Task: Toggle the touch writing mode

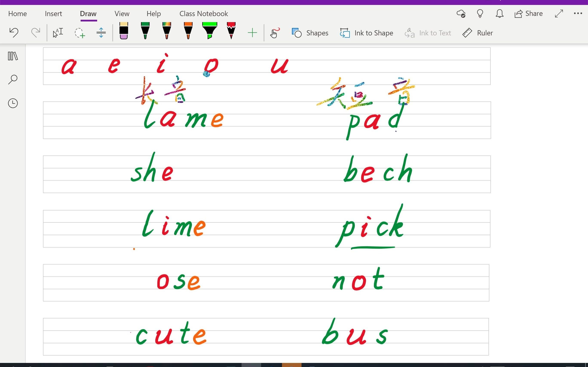Action: [x=274, y=33]
